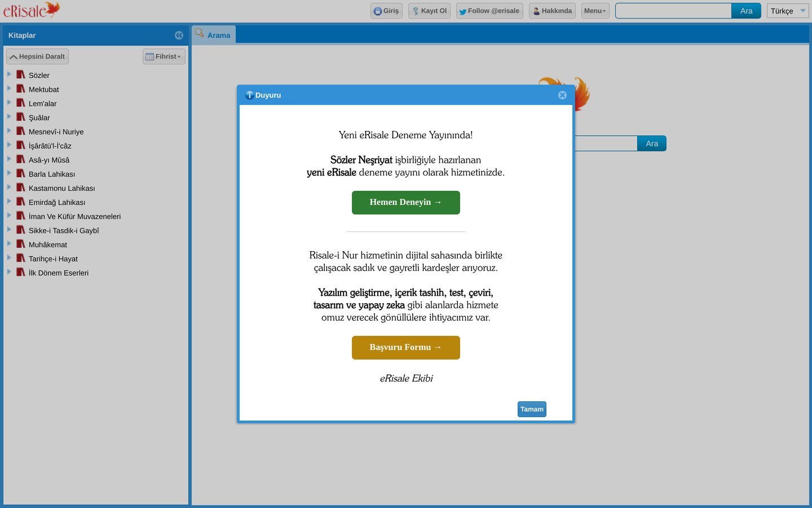Click the İman Ve Küfür book icon
The width and height of the screenshot is (812, 508).
pyautogui.click(x=21, y=216)
